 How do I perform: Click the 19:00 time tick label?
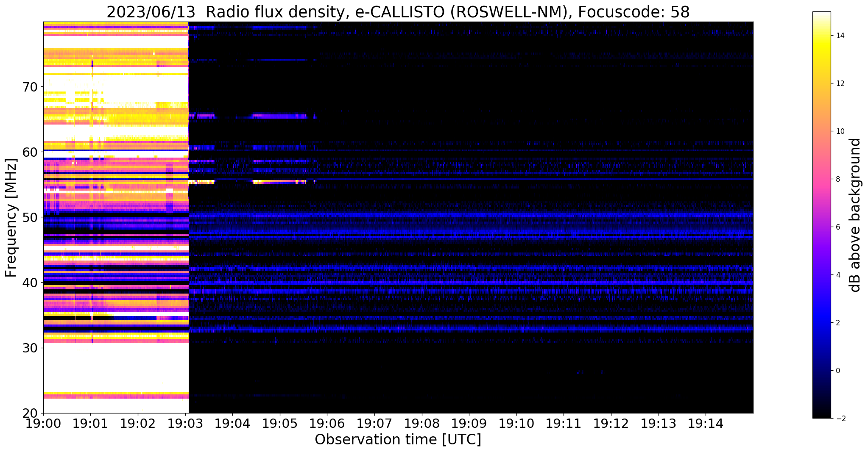click(x=43, y=423)
